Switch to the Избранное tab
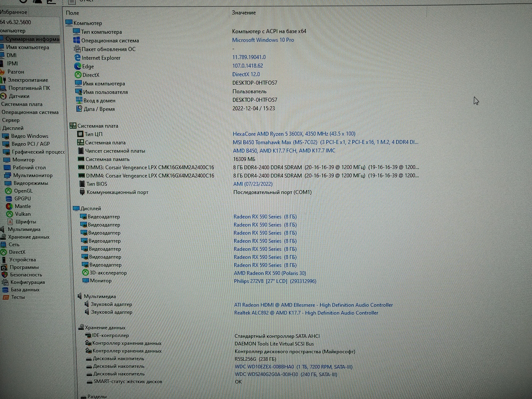This screenshot has width=532, height=399. 14,12
